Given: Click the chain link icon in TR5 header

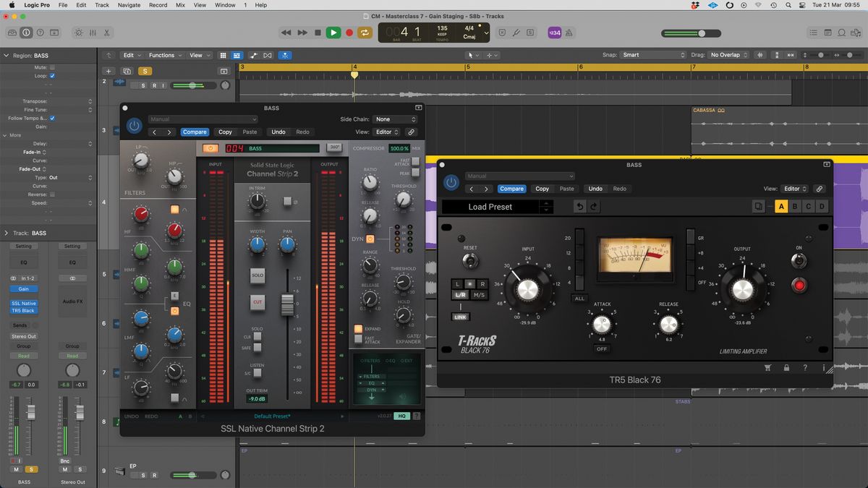Looking at the screenshot, I should (x=820, y=189).
